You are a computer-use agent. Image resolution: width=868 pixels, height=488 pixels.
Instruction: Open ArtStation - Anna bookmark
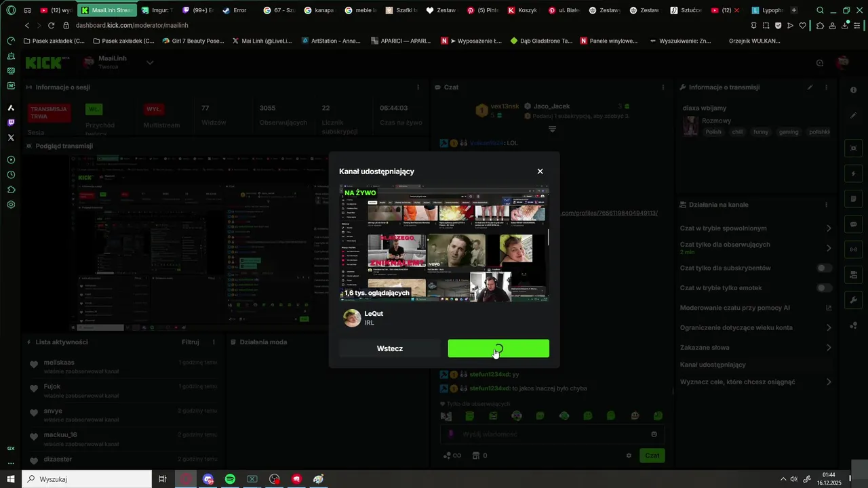[x=331, y=41]
